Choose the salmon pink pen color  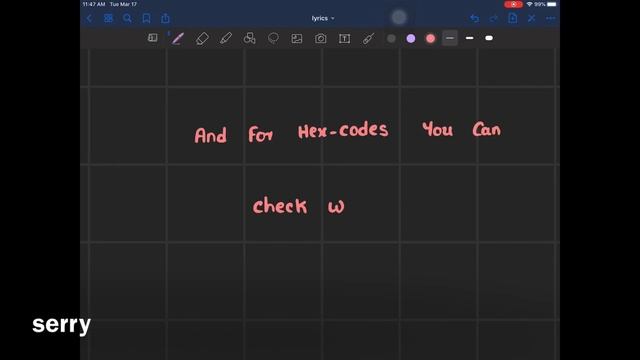[430, 38]
